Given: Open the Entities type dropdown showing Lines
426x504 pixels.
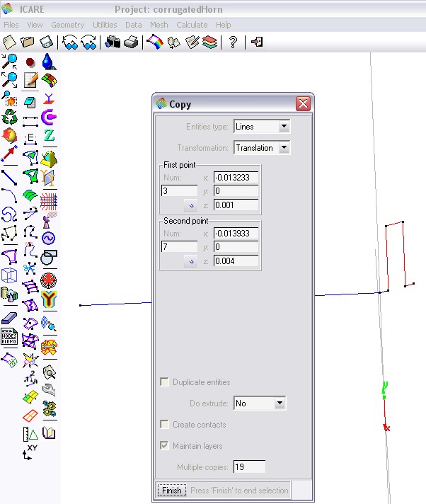Looking at the screenshot, I should [x=262, y=126].
